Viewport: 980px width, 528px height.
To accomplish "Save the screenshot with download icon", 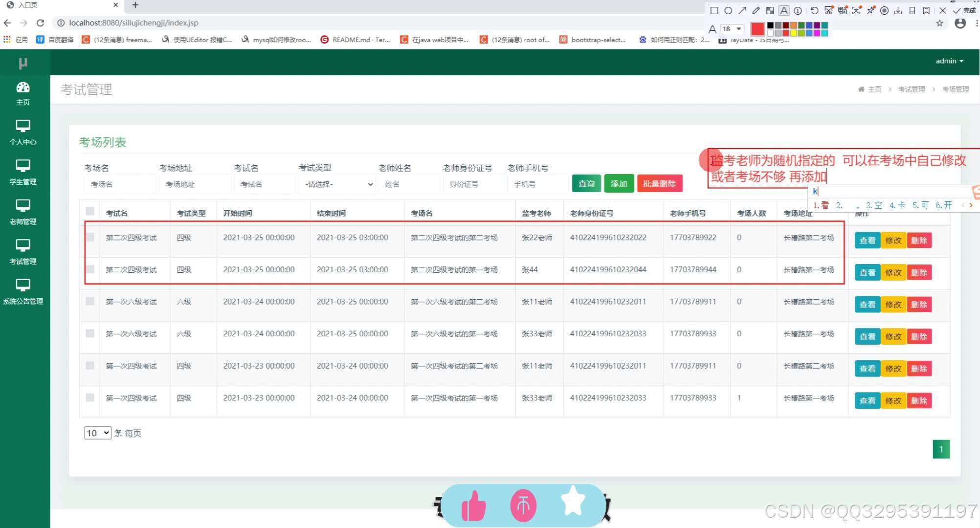I will [x=898, y=10].
